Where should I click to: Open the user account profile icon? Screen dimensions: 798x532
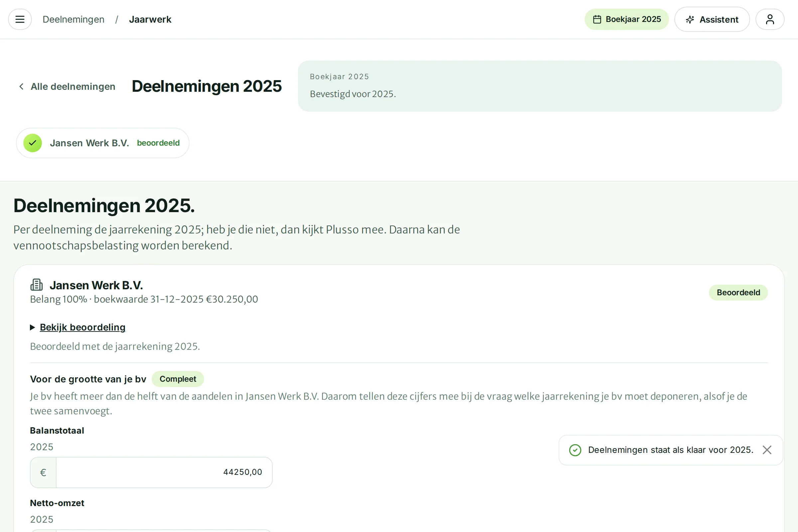pos(770,19)
